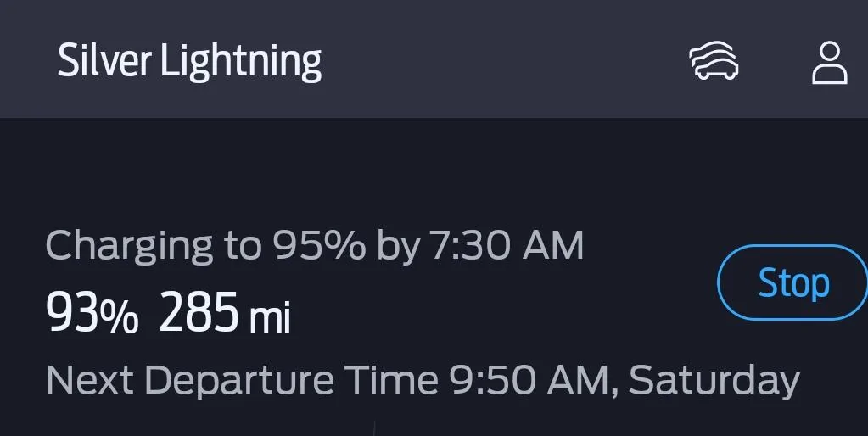Select the Next Departure Time label text

pyautogui.click(x=242, y=379)
